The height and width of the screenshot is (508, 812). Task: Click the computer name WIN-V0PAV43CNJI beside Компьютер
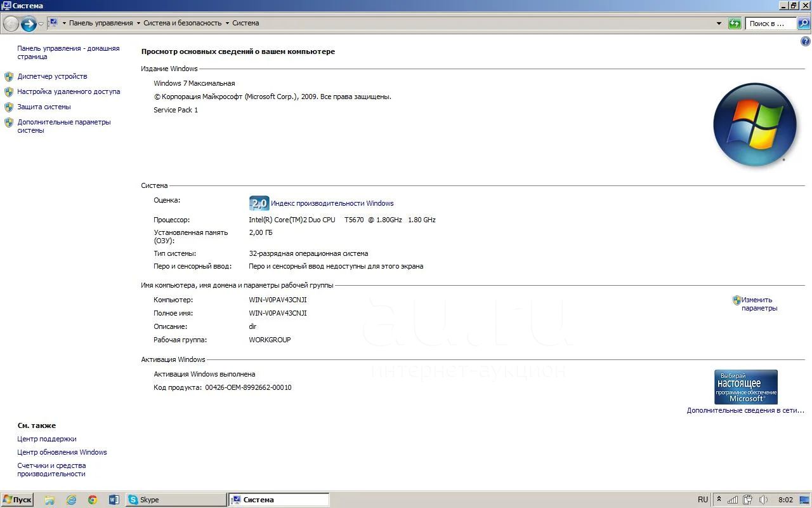tap(278, 300)
